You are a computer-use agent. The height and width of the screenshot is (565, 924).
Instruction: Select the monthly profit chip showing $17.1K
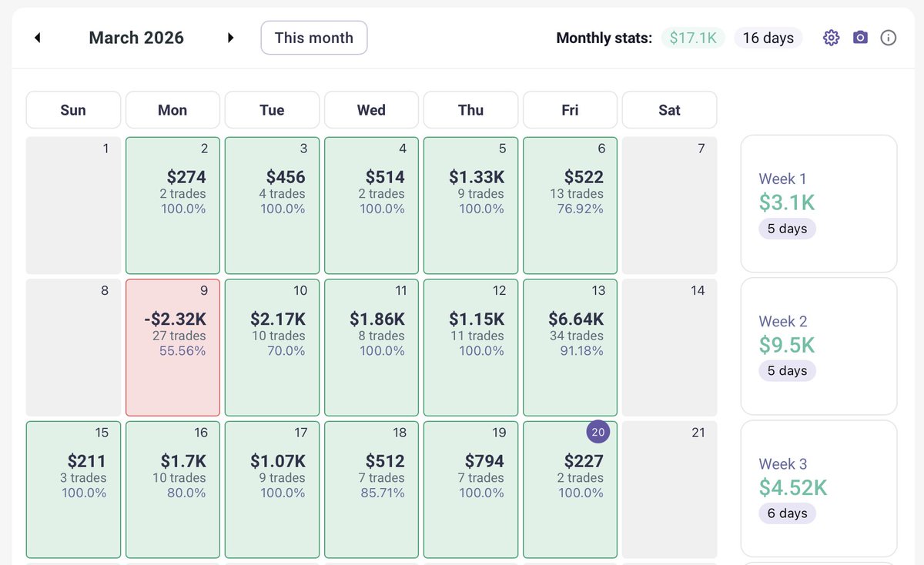click(693, 37)
